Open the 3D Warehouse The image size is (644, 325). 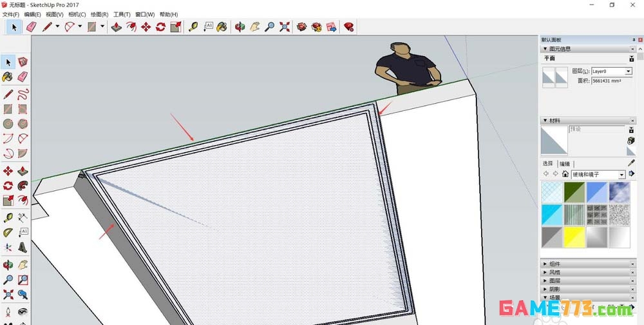tap(302, 27)
